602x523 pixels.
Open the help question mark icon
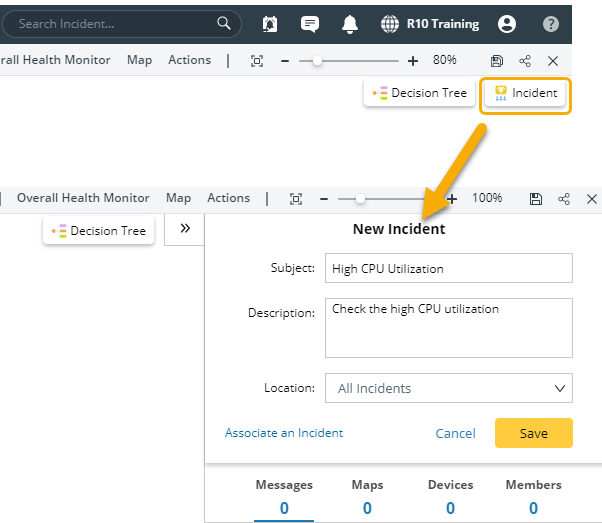pyautogui.click(x=551, y=24)
